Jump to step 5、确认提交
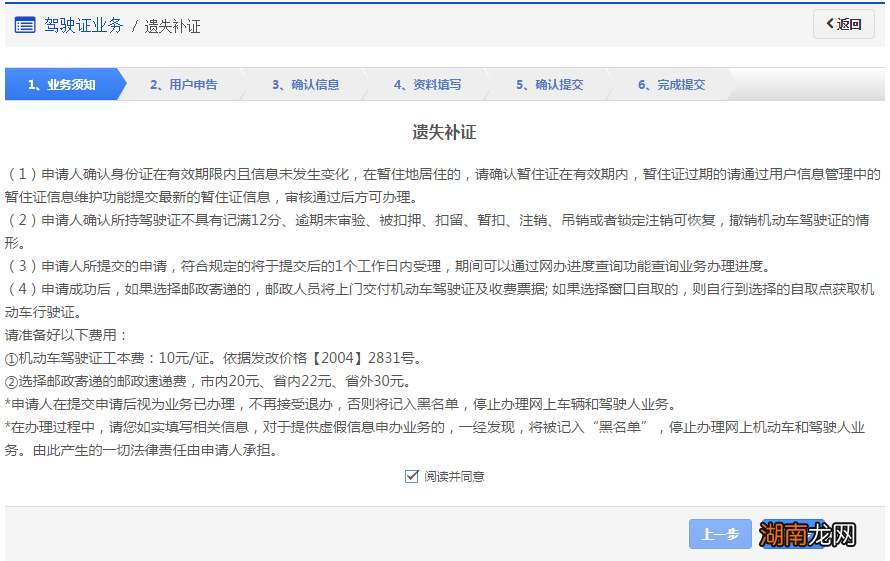Screen dimensions: 890x561 click(549, 85)
